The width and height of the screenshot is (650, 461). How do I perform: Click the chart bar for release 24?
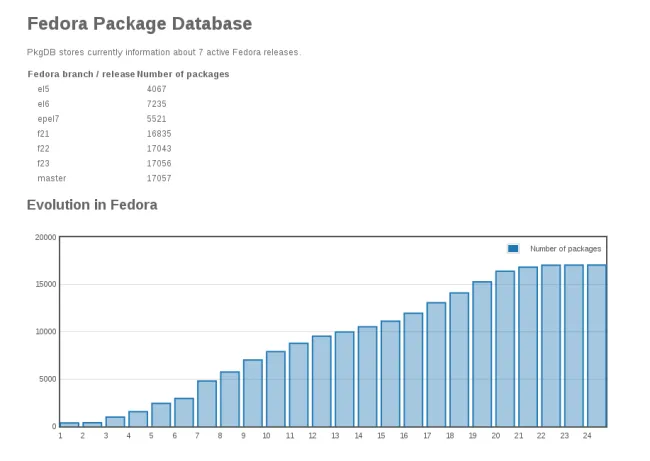pyautogui.click(x=597, y=346)
